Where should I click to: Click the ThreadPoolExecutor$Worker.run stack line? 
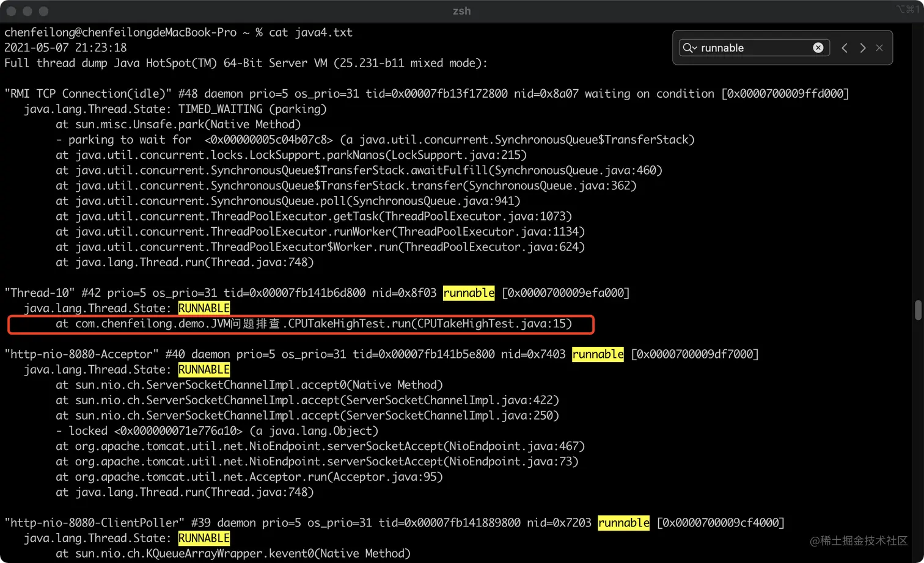click(320, 247)
